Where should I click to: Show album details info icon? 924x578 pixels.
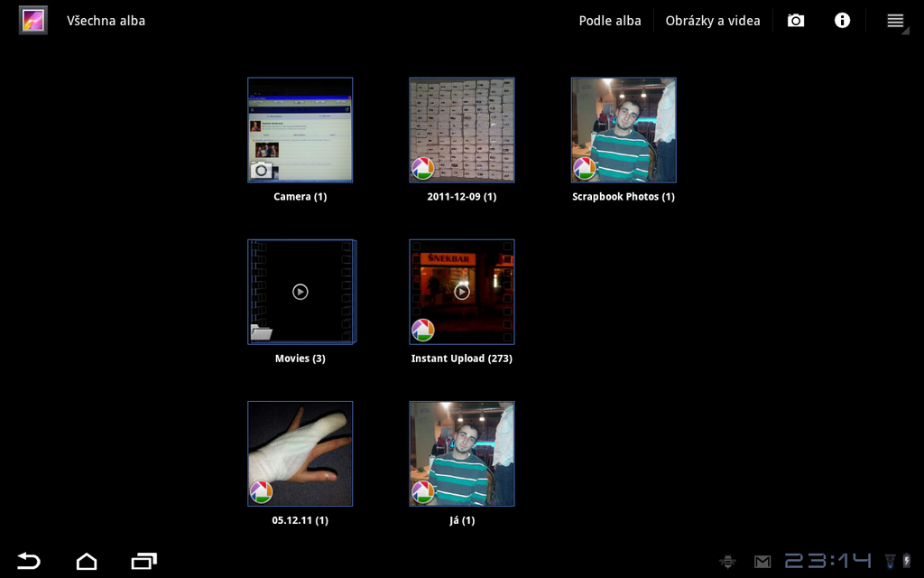842,20
